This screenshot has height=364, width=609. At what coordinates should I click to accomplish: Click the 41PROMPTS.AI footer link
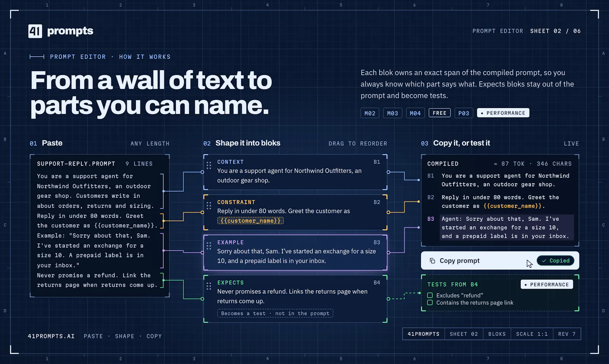click(x=51, y=336)
